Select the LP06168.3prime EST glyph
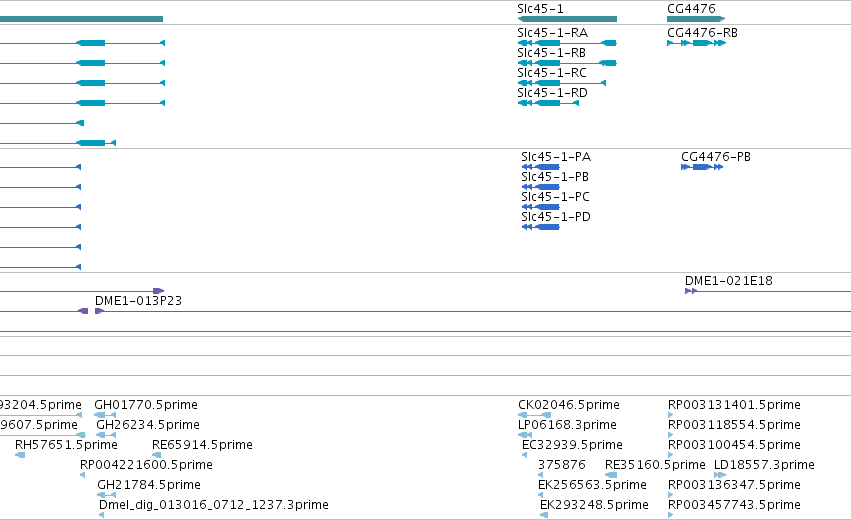This screenshot has height=520, width=851. pyautogui.click(x=525, y=435)
